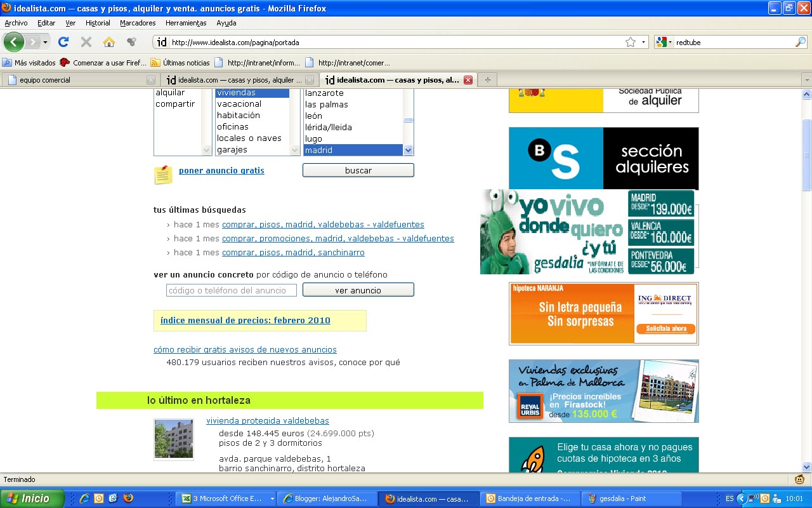Viewport: 812px width, 508px height.
Task: Click the property type list scroll-down arrow
Action: (295, 150)
